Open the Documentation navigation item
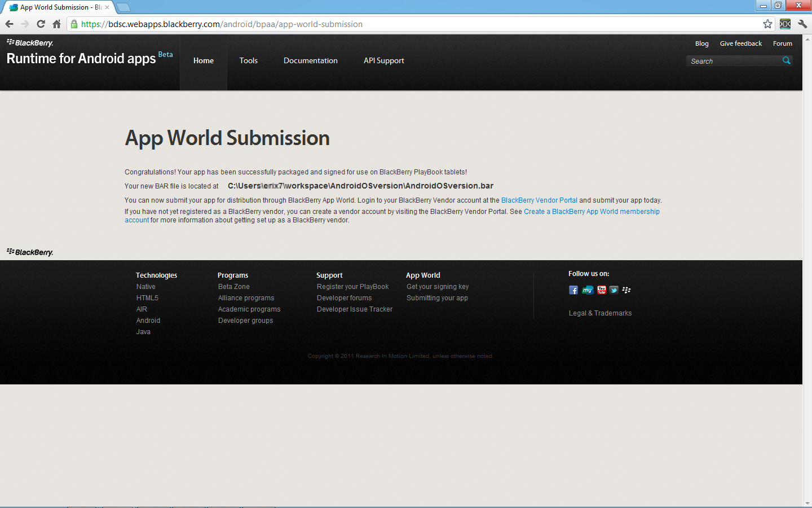Viewport: 812px width, 508px height. click(311, 61)
